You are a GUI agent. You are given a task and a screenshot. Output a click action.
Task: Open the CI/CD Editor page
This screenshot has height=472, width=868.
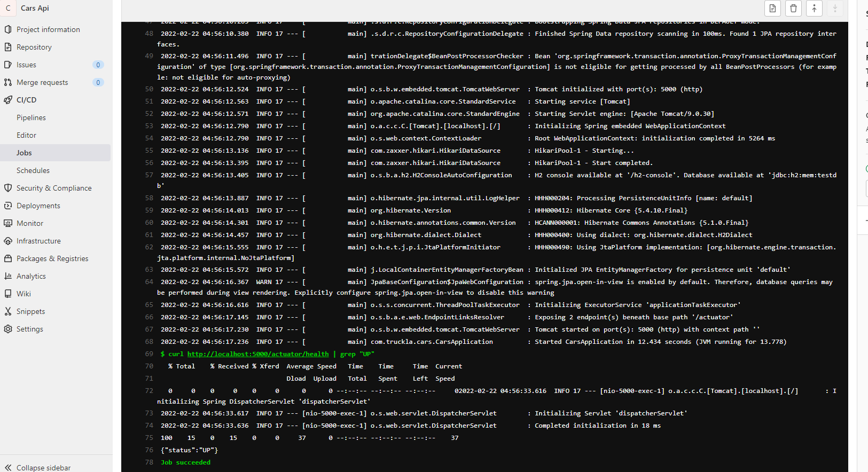coord(26,135)
